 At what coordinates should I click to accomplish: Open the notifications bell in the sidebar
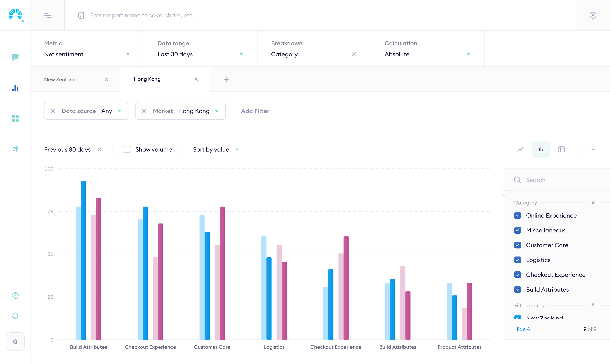click(x=15, y=316)
